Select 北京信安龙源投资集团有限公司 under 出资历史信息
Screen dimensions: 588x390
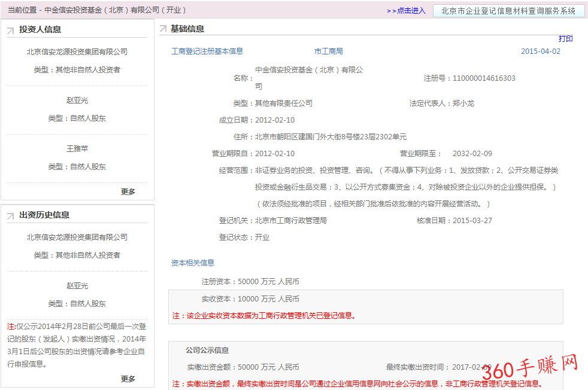point(77,237)
